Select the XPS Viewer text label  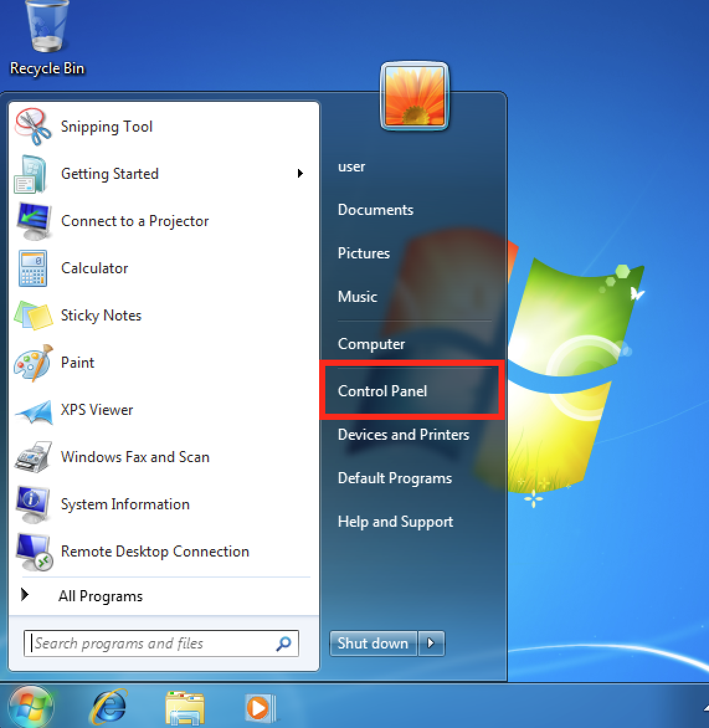pyautogui.click(x=97, y=410)
